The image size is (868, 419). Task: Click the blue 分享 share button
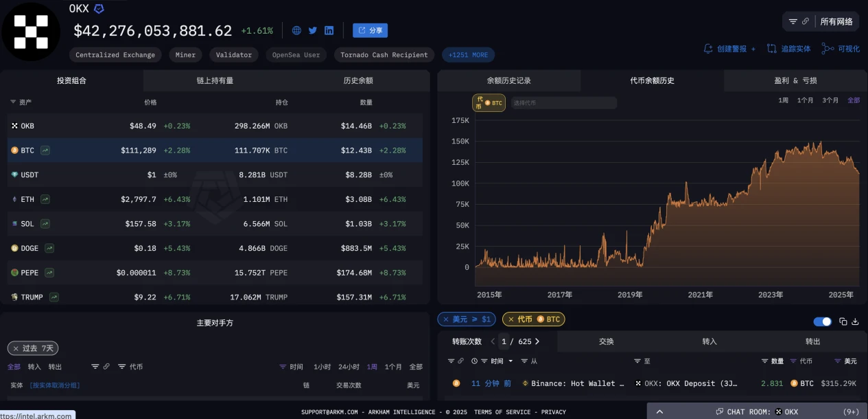pyautogui.click(x=370, y=30)
